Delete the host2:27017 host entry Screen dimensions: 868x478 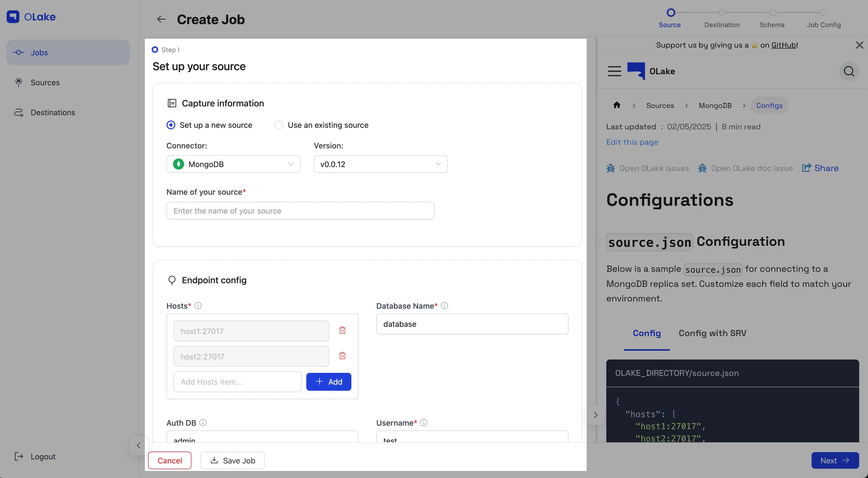pyautogui.click(x=342, y=356)
